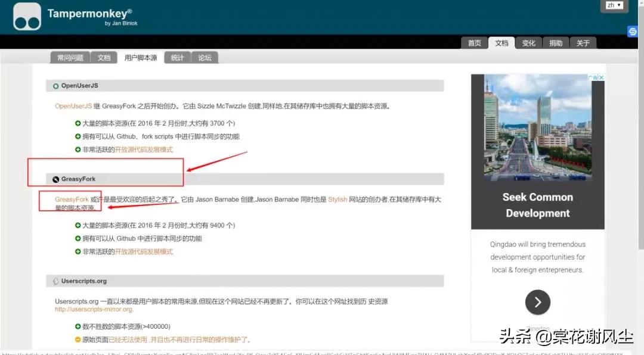Click the Tampermonkey title text
Screen dimensions: 644x355
tap(89, 14)
